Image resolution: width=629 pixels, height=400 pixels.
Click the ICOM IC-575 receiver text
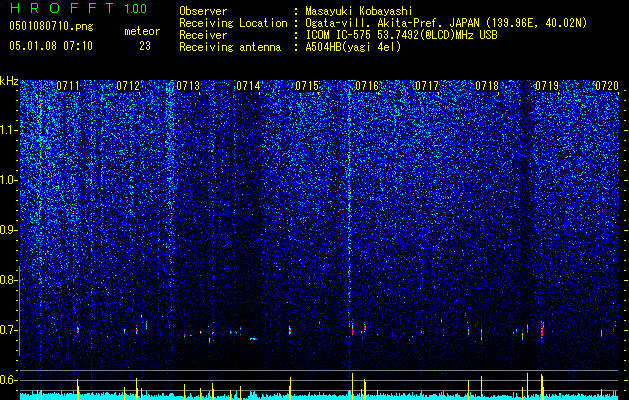(x=401, y=35)
